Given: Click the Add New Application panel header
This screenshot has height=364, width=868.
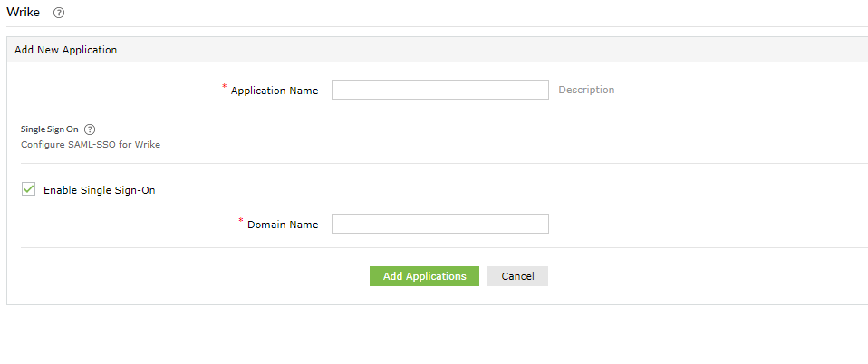Looking at the screenshot, I should pos(66,50).
